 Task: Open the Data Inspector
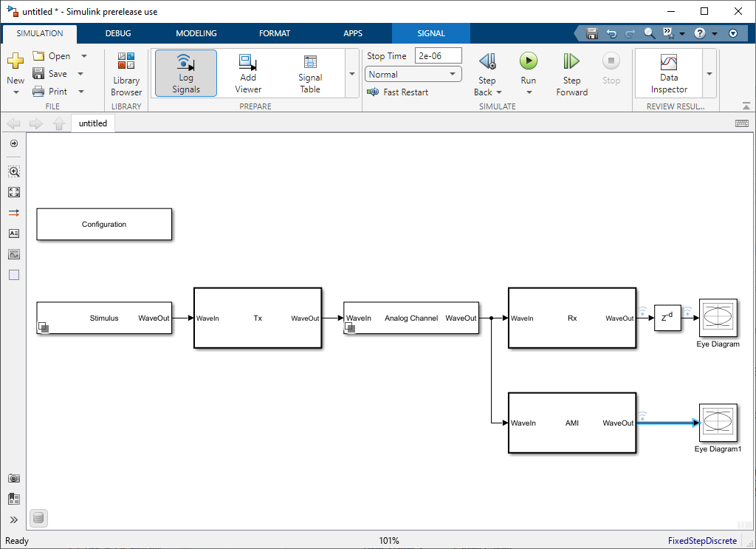669,73
